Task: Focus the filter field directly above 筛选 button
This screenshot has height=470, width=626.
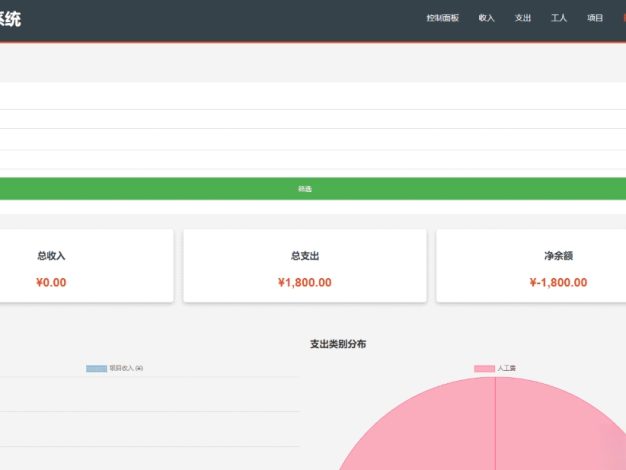Action: tap(313, 160)
